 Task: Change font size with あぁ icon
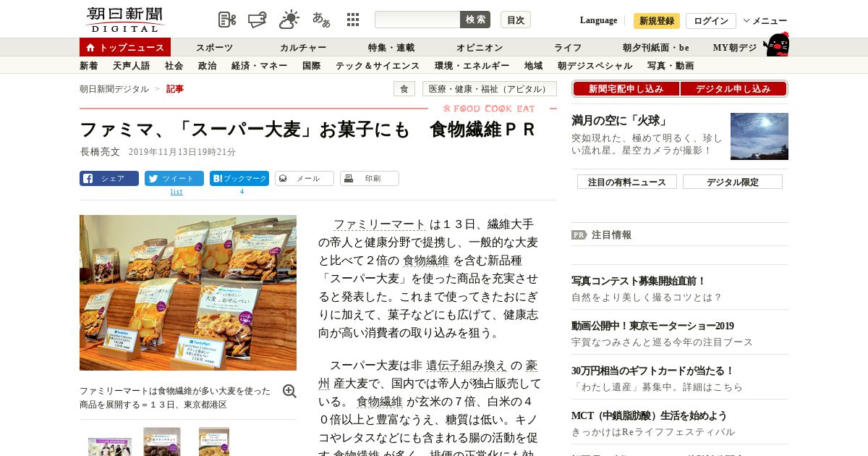pos(321,20)
